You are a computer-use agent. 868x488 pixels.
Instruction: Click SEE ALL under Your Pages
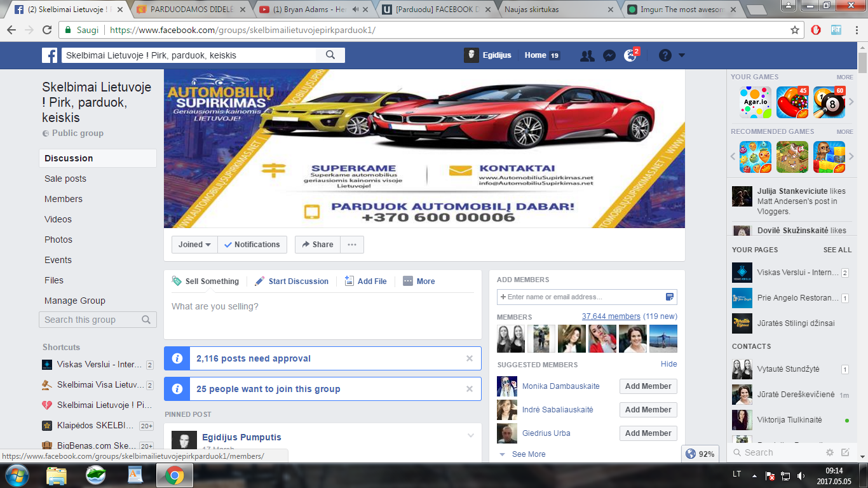click(837, 250)
